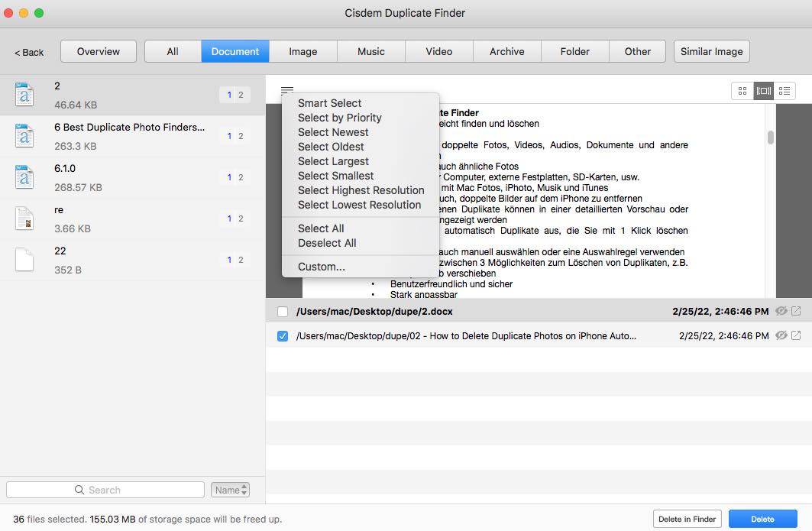This screenshot has height=531, width=812.
Task: Open the Document tab
Action: click(235, 51)
